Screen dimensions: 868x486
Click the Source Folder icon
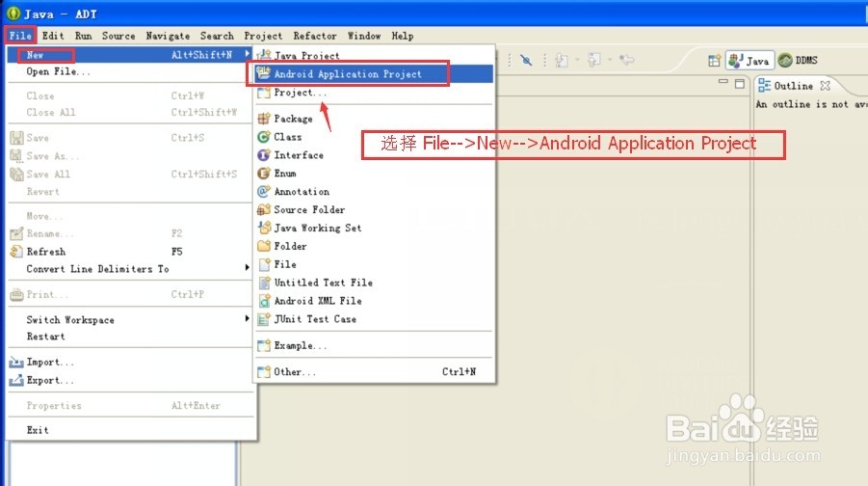264,209
